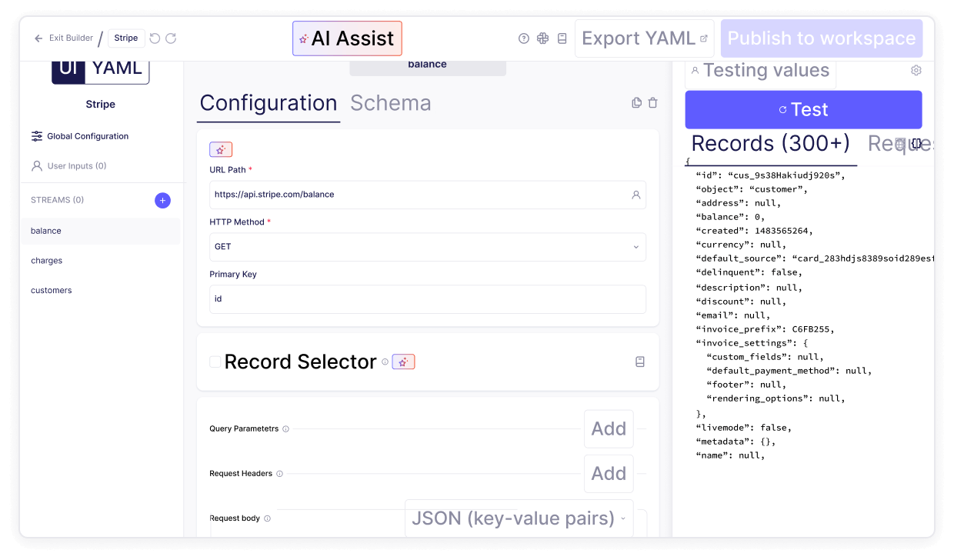Image resolution: width=954 pixels, height=560 pixels.
Task: Click the URL Path input field
Action: (428, 195)
